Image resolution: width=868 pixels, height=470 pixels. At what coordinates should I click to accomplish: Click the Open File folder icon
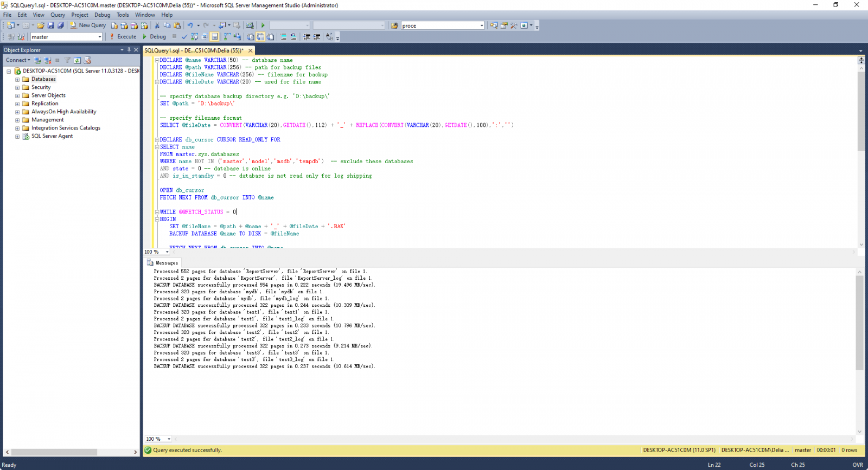point(41,25)
